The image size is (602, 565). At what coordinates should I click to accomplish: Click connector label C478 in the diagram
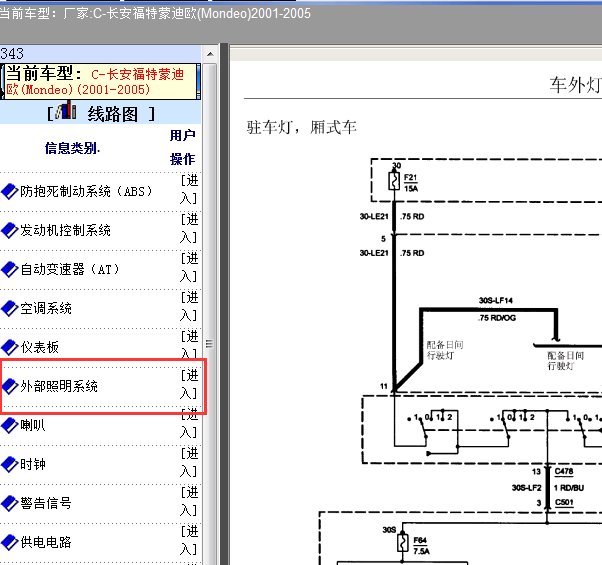(564, 471)
